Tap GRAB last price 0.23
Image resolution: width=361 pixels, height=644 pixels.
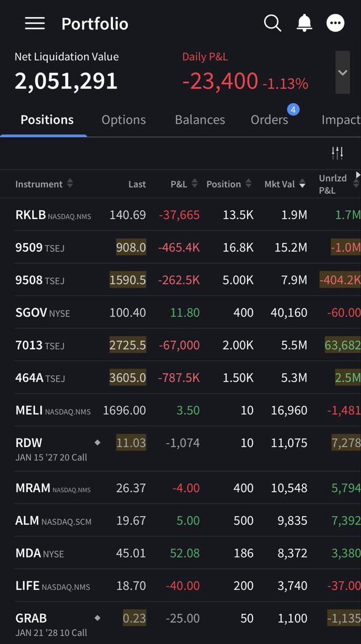(134, 618)
